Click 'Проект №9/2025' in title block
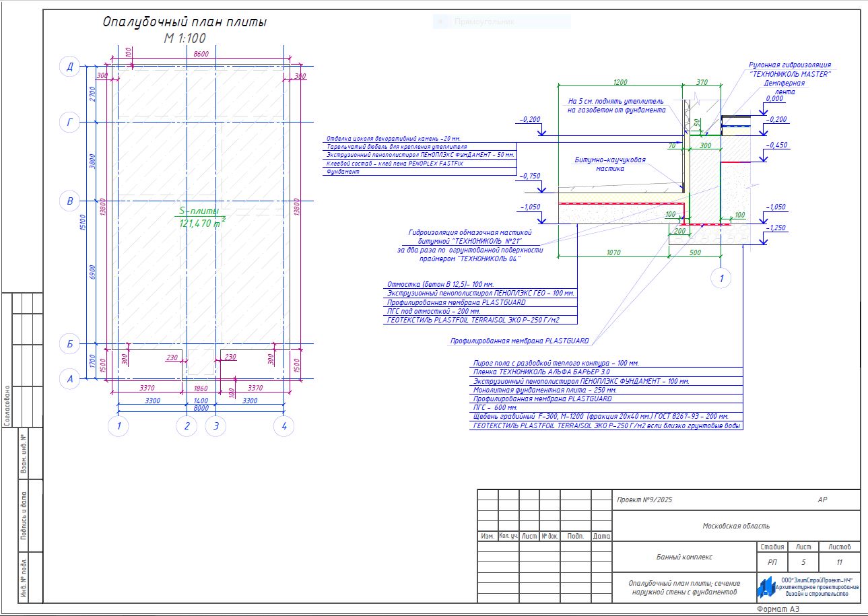 (645, 500)
